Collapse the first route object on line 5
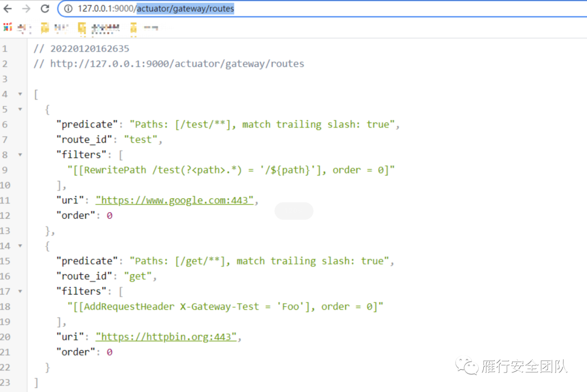 pos(20,110)
